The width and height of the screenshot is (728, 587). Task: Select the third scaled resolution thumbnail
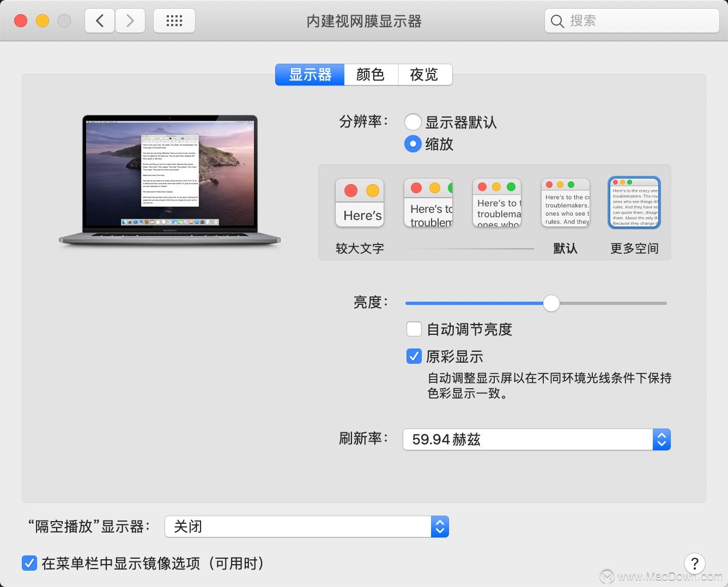coord(496,203)
